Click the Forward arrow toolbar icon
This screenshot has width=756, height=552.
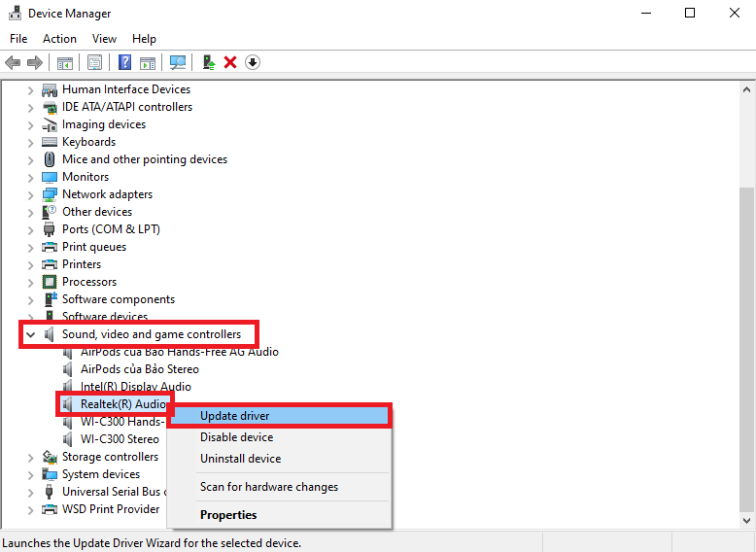35,62
